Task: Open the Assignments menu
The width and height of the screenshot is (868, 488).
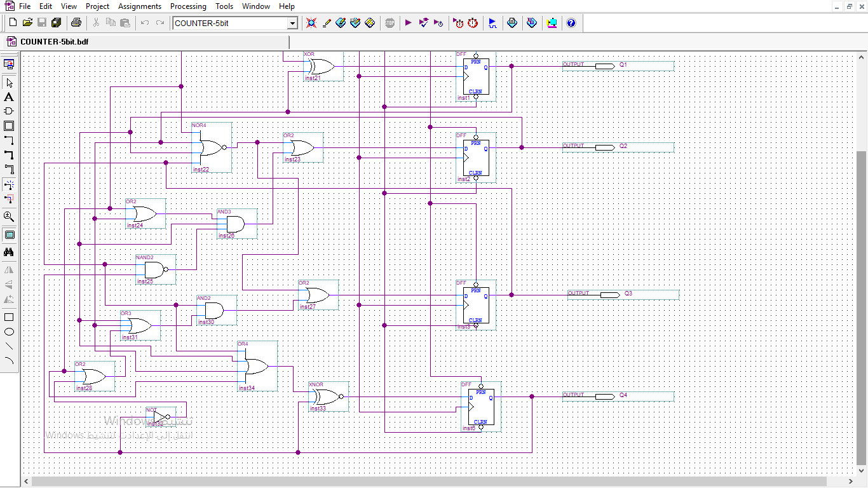Action: pos(140,6)
